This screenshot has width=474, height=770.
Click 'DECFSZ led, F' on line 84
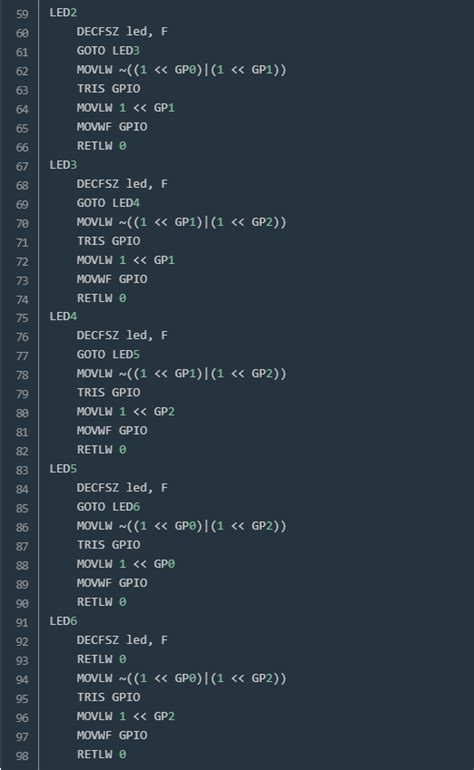(122, 488)
